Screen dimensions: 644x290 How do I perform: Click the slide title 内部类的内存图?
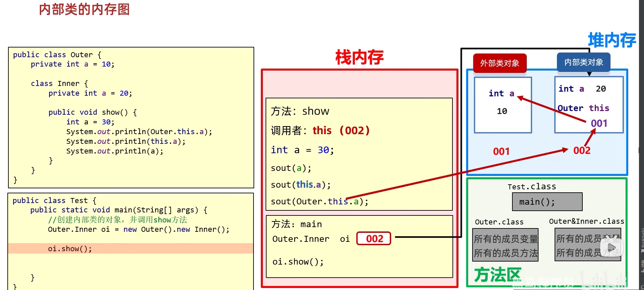(x=84, y=9)
